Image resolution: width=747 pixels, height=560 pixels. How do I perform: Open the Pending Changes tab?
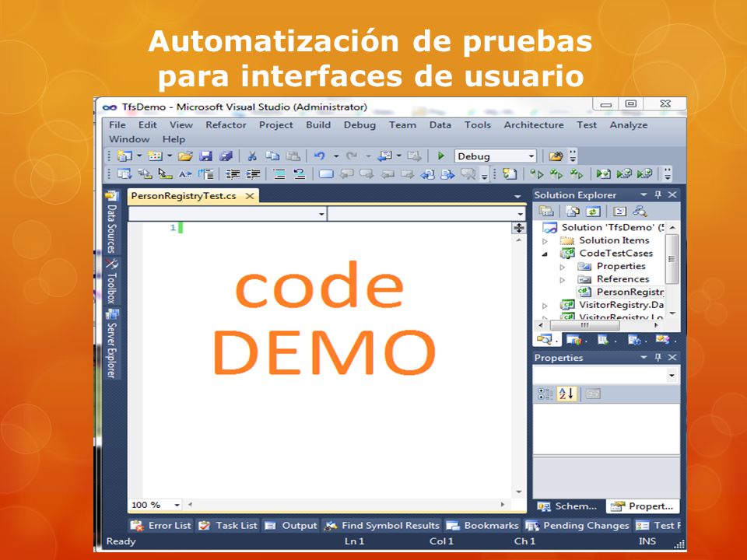point(577,526)
